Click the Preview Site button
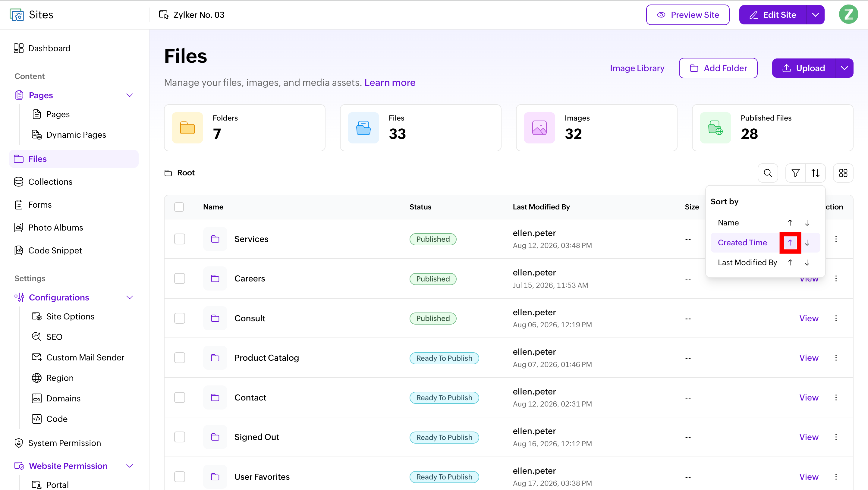Image resolution: width=868 pixels, height=490 pixels. pos(688,14)
